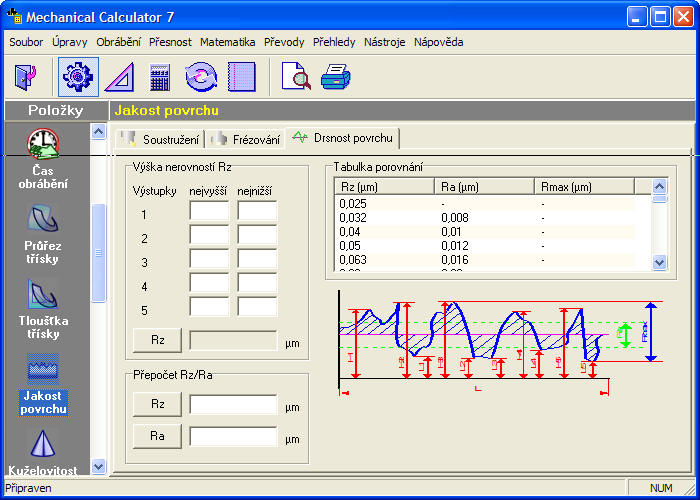Open the Přehledy menu
Screen dimensions: 700x500
point(334,42)
